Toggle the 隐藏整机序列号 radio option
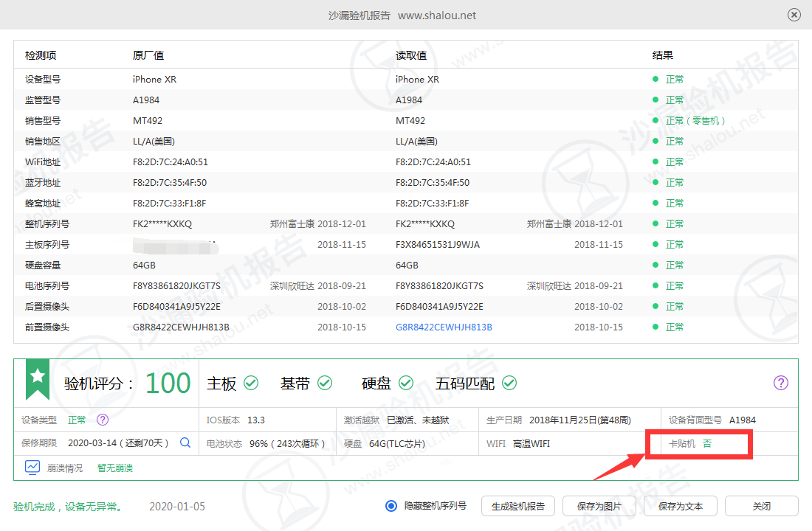The width and height of the screenshot is (812, 531). (391, 506)
